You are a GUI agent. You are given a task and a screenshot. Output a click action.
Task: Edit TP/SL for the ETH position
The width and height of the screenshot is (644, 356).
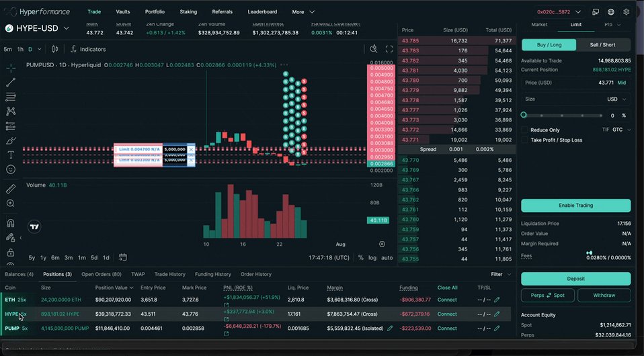[497, 300]
